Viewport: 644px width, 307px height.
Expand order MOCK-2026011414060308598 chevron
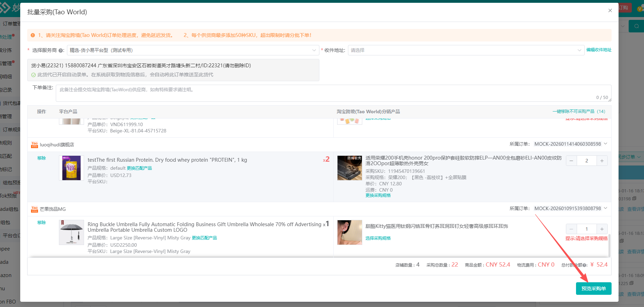point(605,144)
